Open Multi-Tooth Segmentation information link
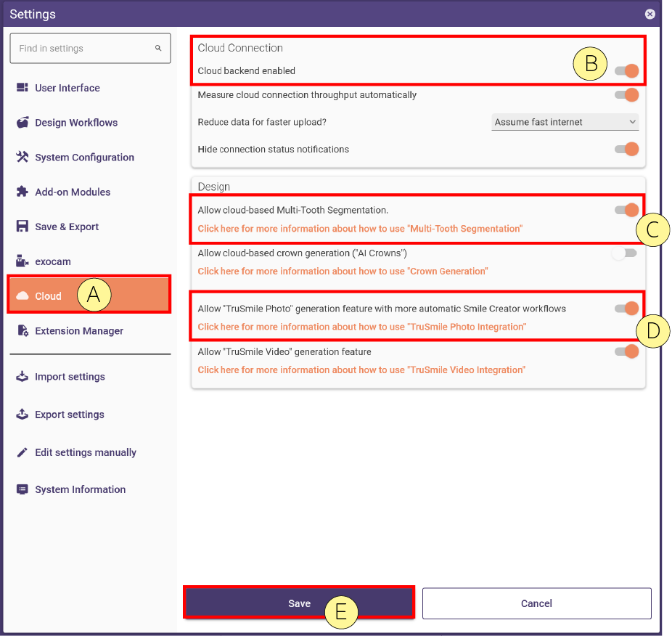 coord(360,229)
